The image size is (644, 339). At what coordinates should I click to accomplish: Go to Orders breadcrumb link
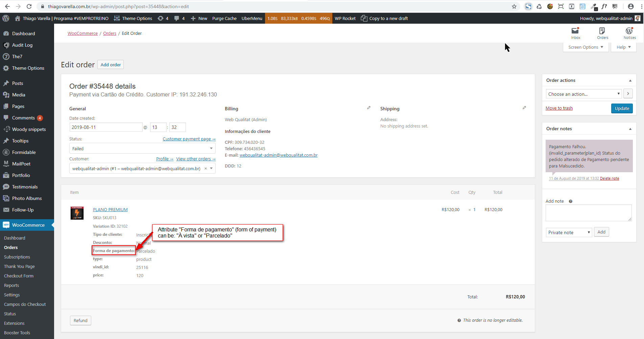110,33
